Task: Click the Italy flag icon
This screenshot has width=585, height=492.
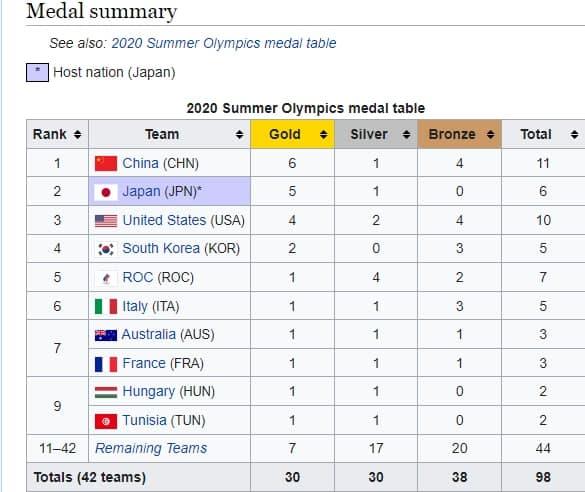Action: click(x=106, y=307)
